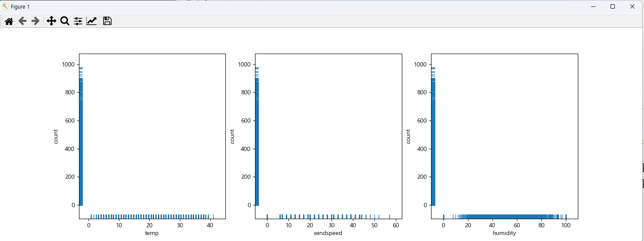The height and width of the screenshot is (241, 644).
Task: Click the temp x-axis label
Action: point(152,233)
